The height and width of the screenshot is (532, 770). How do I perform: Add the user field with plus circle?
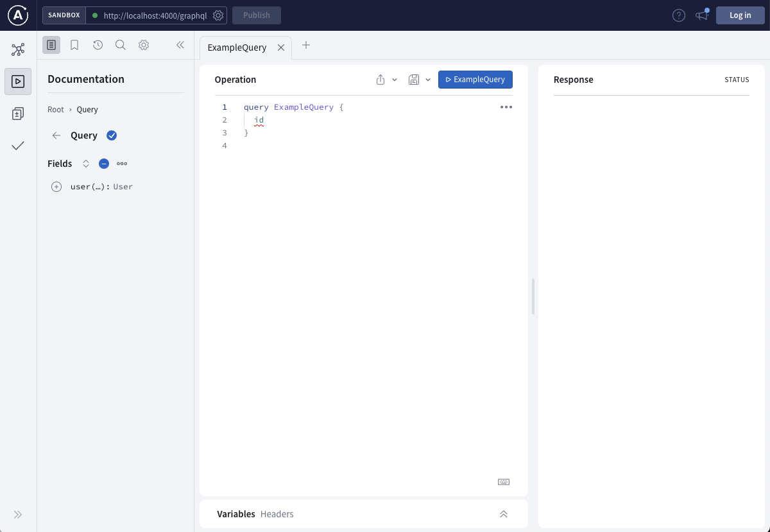56,187
